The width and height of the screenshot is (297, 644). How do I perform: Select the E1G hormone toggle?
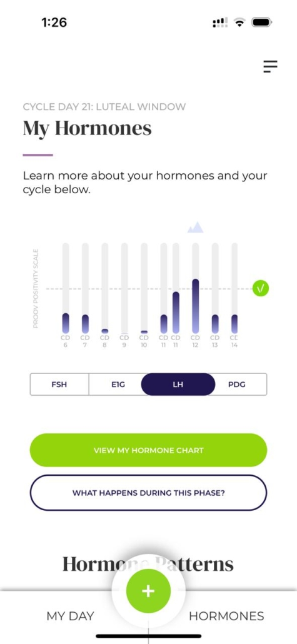[x=115, y=385]
